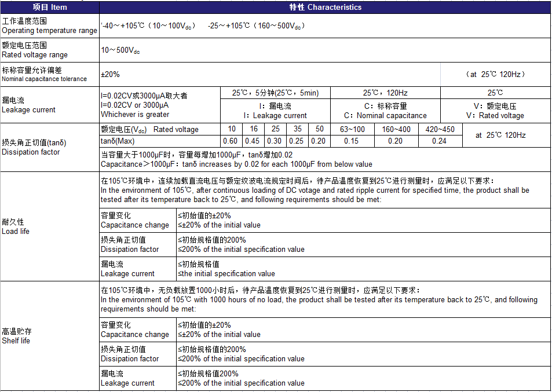This screenshot has width=552, height=392.
Task: Select the Nominal capacitance tolerance label cell
Action: (49, 75)
